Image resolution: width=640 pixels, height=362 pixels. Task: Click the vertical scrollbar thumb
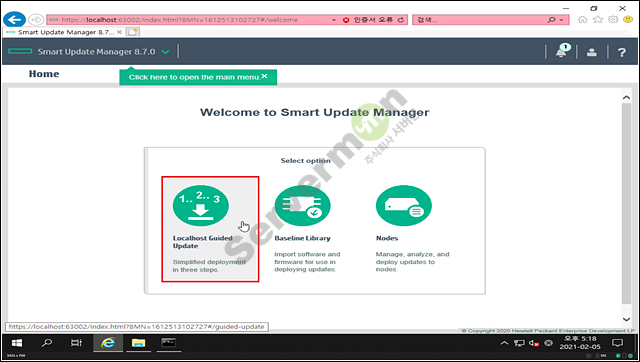coord(627,203)
